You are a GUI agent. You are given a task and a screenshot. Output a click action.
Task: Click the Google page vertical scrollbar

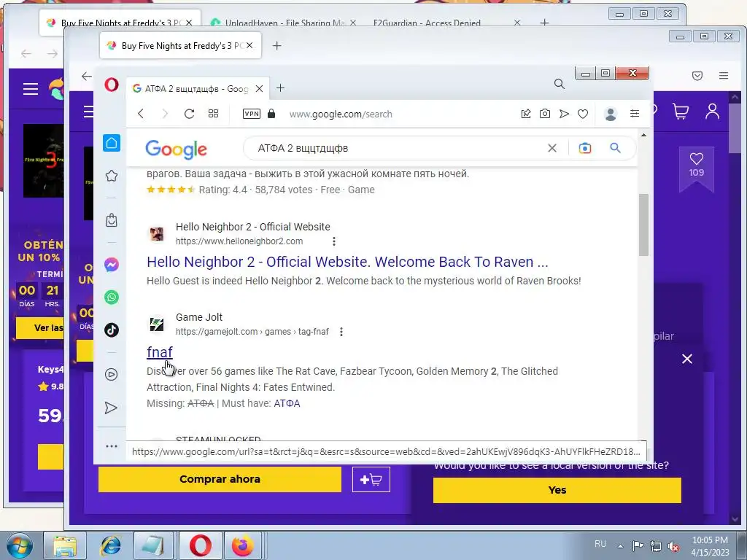[x=643, y=225]
